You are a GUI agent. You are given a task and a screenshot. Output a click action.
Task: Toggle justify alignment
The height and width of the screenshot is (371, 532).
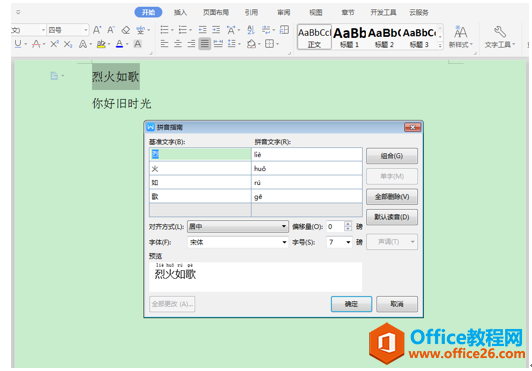205,44
